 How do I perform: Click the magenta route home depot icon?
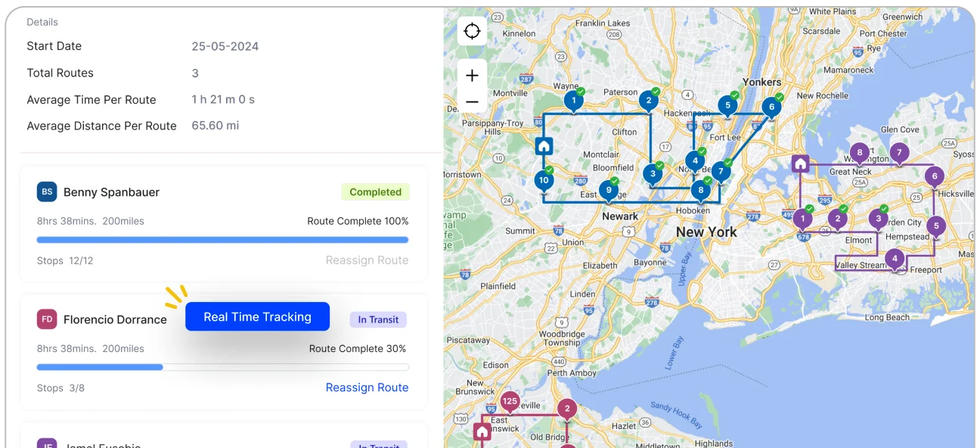tap(482, 432)
